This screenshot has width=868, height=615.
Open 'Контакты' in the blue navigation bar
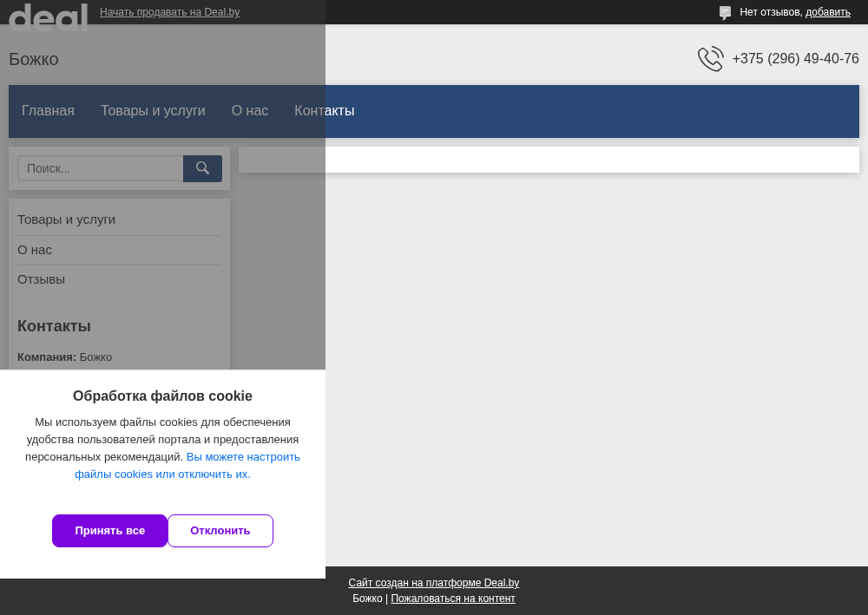[325, 111]
